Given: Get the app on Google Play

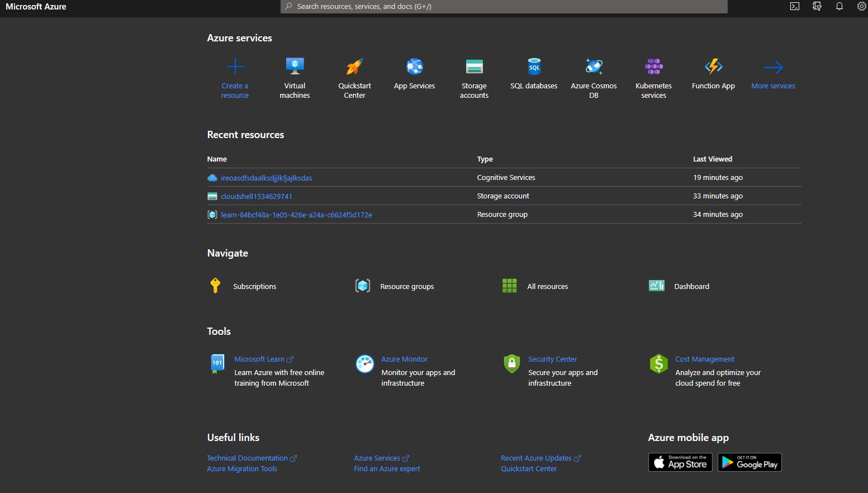Looking at the screenshot, I should [749, 462].
